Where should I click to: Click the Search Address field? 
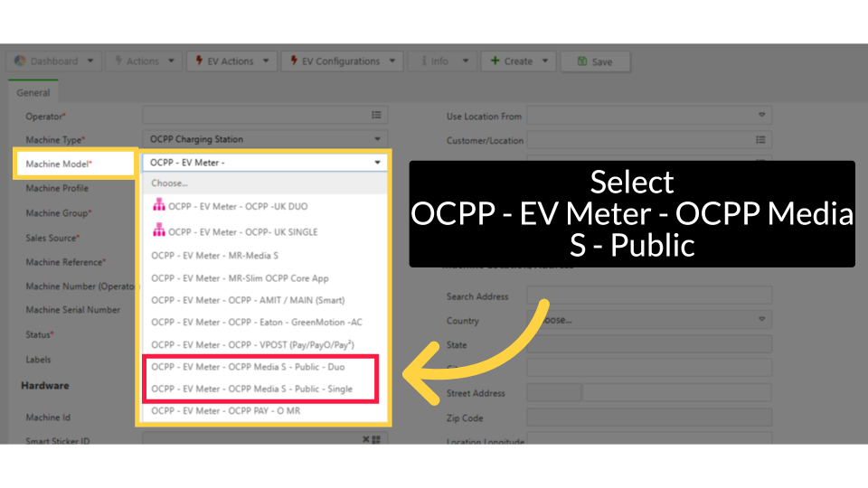pos(649,296)
